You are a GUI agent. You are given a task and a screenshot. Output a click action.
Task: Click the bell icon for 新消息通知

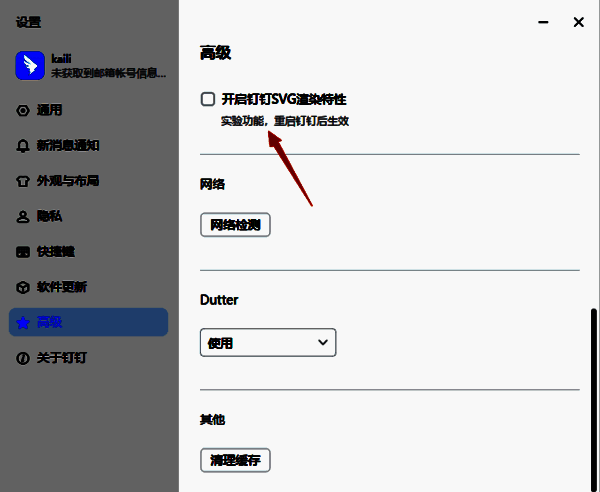tap(23, 146)
